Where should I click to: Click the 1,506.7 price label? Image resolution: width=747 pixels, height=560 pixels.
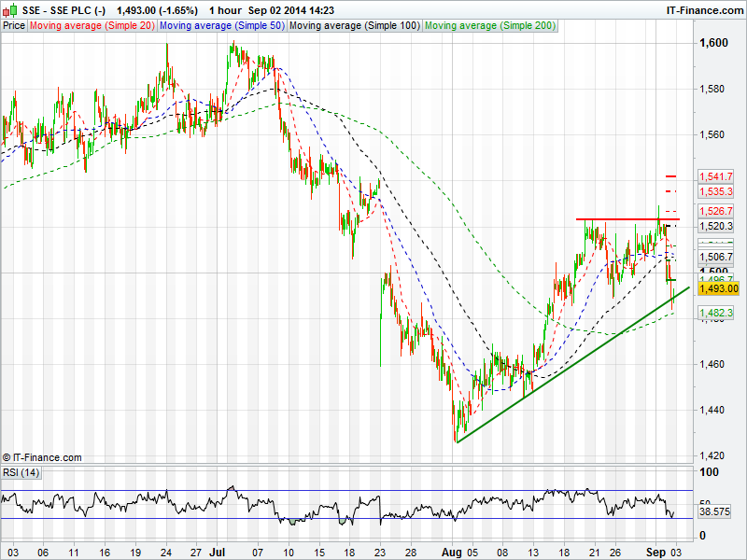coord(715,258)
